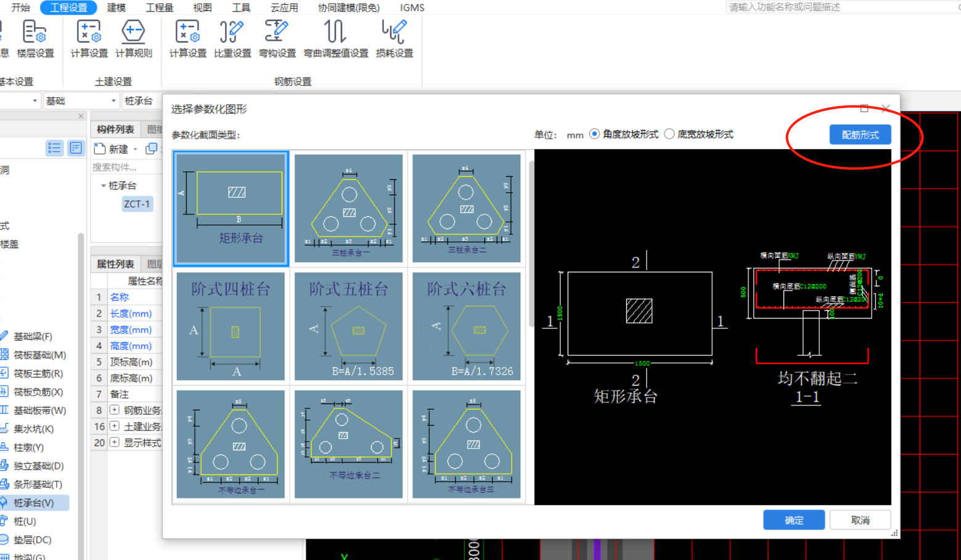This screenshot has width=961, height=560.
Task: Click the shape list vertical scrollbar
Action: coord(531,245)
